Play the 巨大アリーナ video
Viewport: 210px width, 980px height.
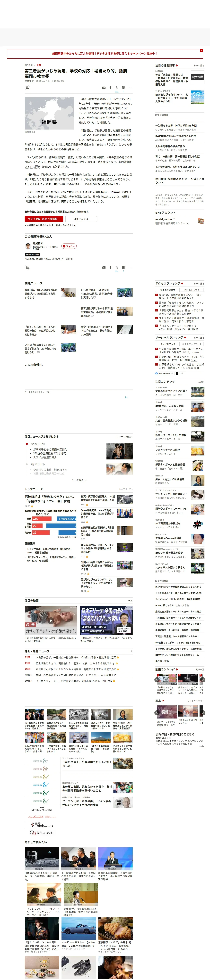(106, 621)
